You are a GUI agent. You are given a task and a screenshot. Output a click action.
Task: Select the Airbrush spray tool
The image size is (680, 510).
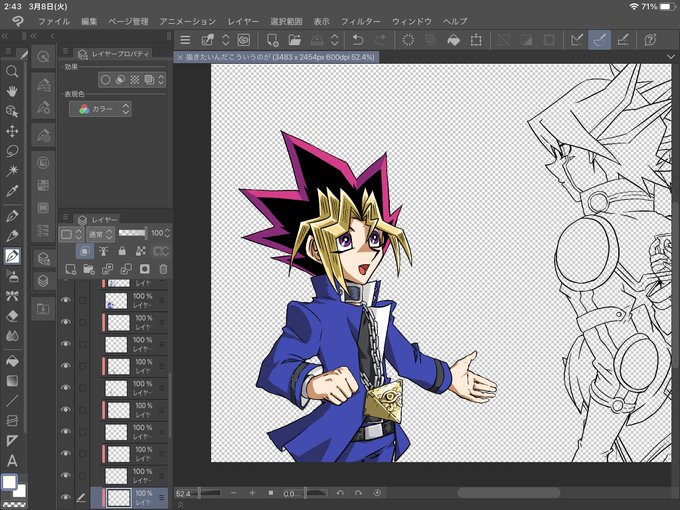[x=12, y=276]
